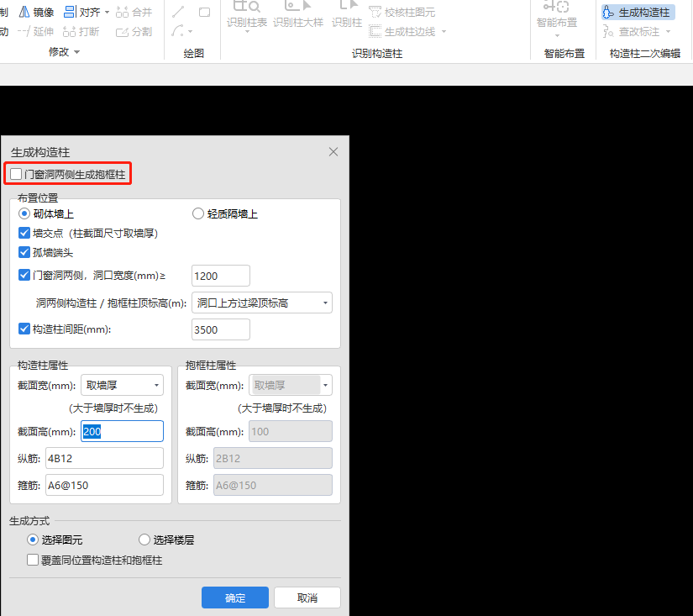
Task: Uncheck 门窗洞两侧 opening width checkbox
Action: [x=24, y=276]
